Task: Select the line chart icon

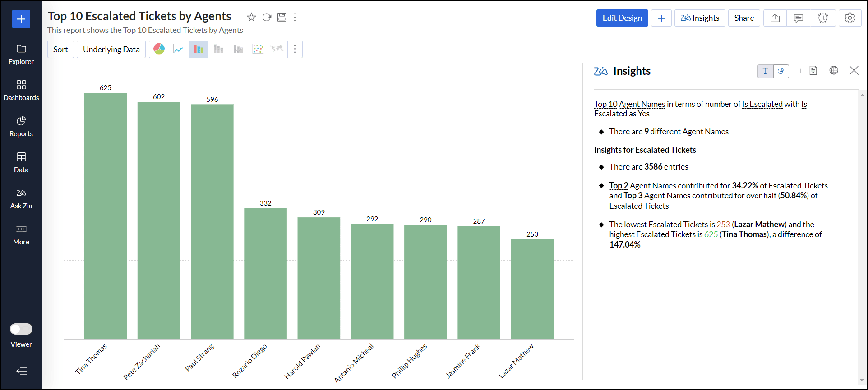Action: pyautogui.click(x=179, y=49)
